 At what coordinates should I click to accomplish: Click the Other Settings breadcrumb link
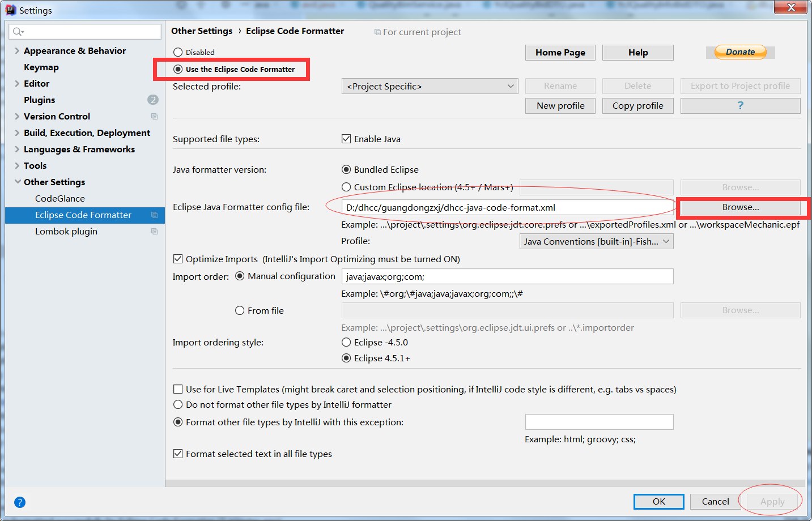pos(202,31)
